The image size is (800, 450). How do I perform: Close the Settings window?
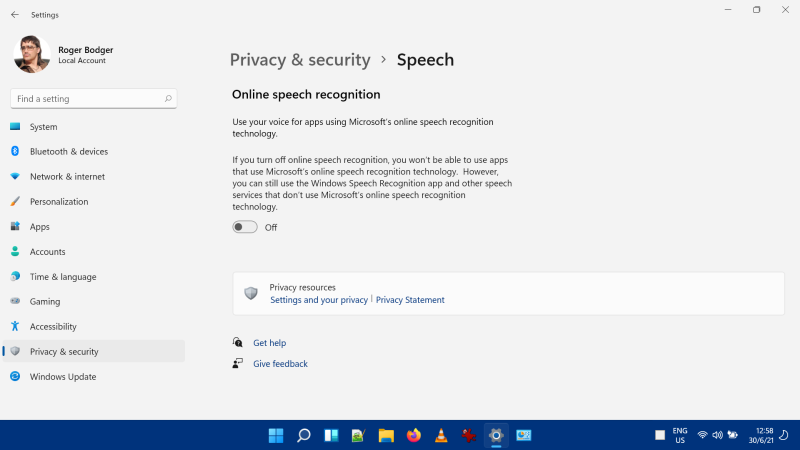point(785,10)
